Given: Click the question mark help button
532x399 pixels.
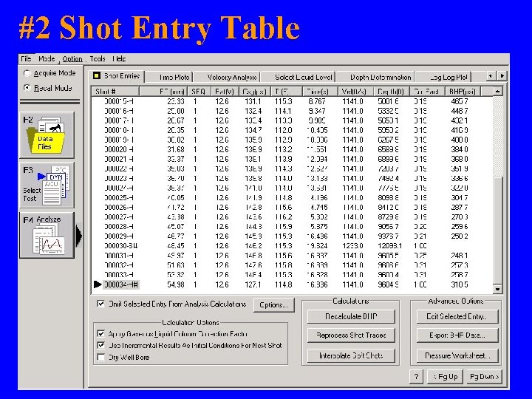Looking at the screenshot, I should coord(416,377).
